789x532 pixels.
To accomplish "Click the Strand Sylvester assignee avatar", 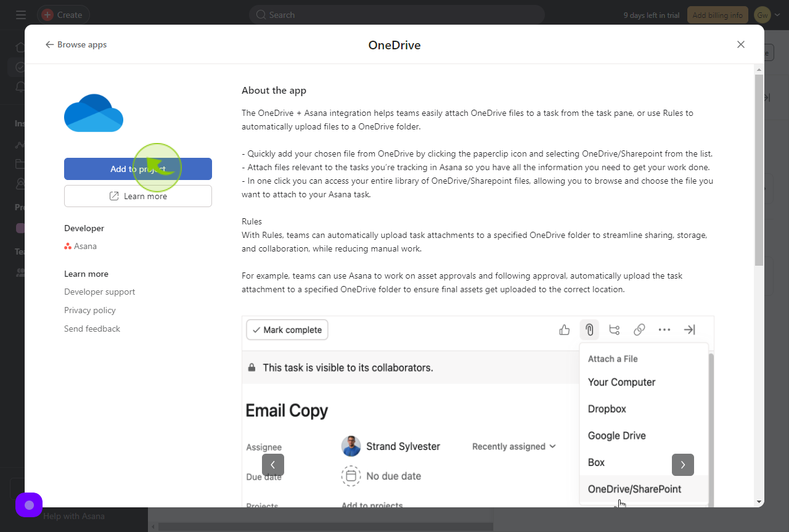I will coord(351,446).
